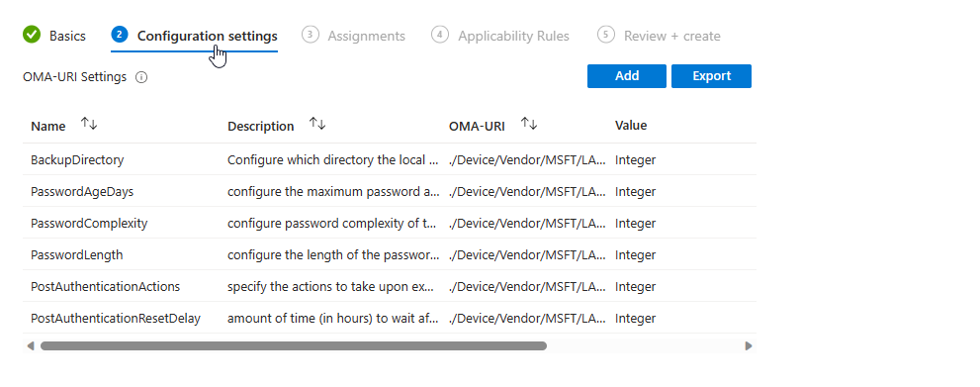The width and height of the screenshot is (980, 387).
Task: Select the PostAuthenticationResetDelay row name
Action: click(x=116, y=319)
